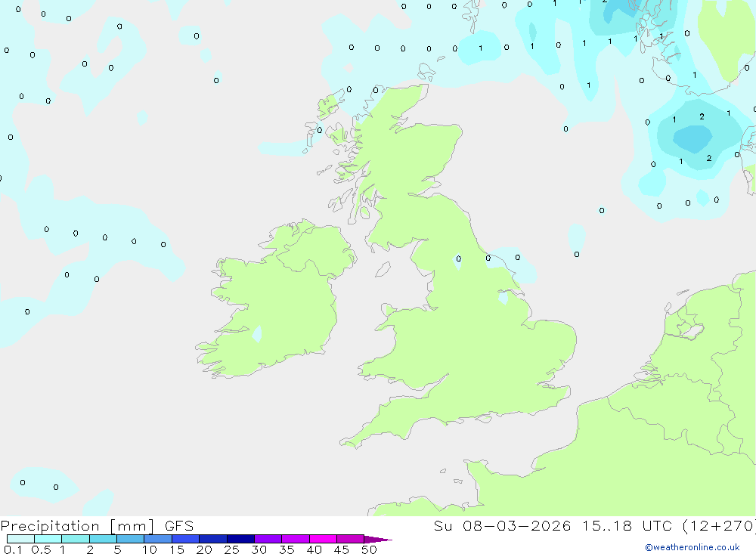Click the 'GFS' model name label
756x554 pixels.
[179, 526]
